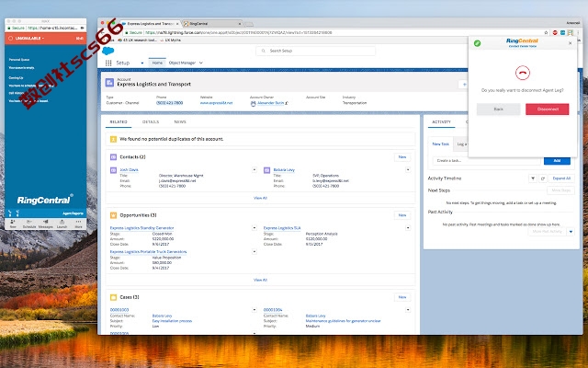Click the contact icon next to Barbara Levy

tap(267, 170)
